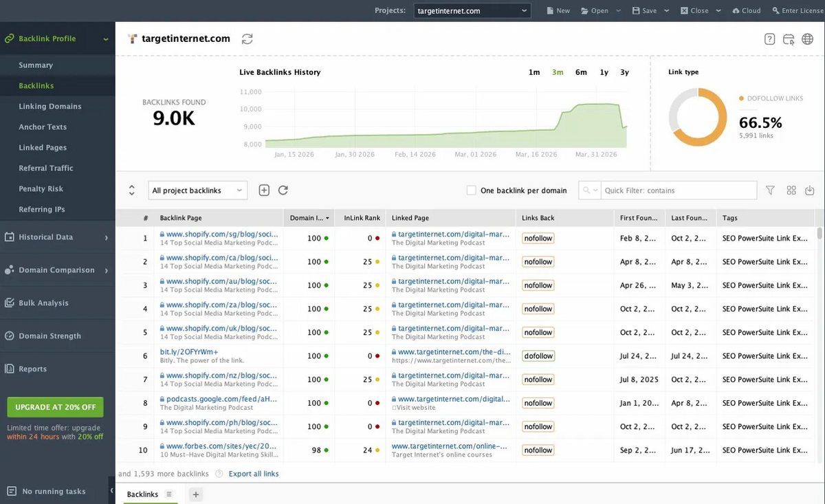
Task: Click the expand/collapse rows arrows icon
Action: pyautogui.click(x=131, y=190)
